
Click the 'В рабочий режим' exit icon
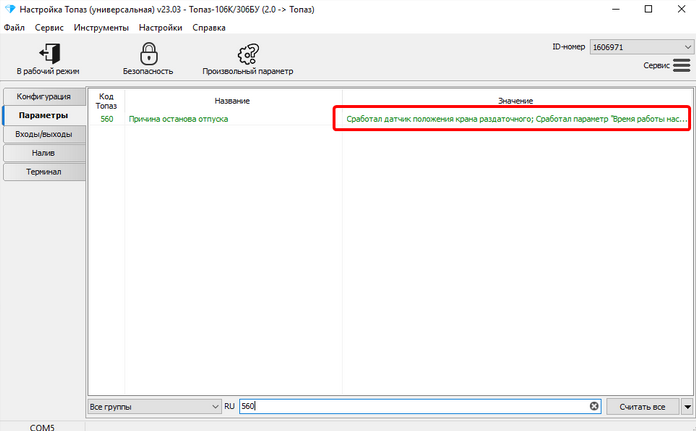[x=50, y=54]
